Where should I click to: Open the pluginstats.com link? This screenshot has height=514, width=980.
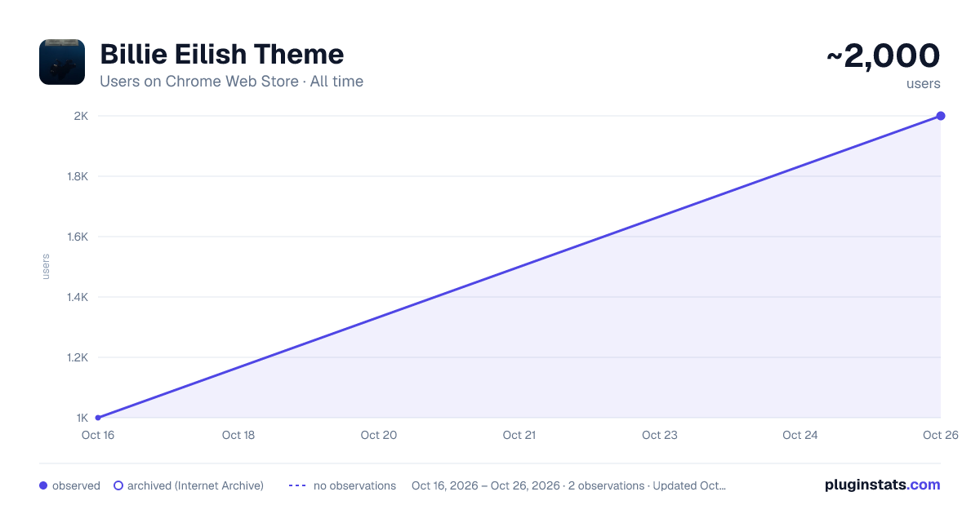(x=883, y=485)
